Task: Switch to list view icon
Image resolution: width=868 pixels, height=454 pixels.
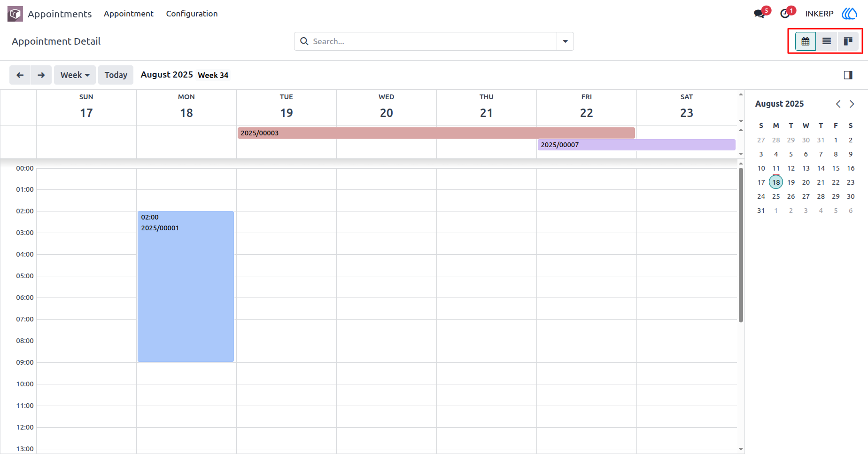Action: 827,41
